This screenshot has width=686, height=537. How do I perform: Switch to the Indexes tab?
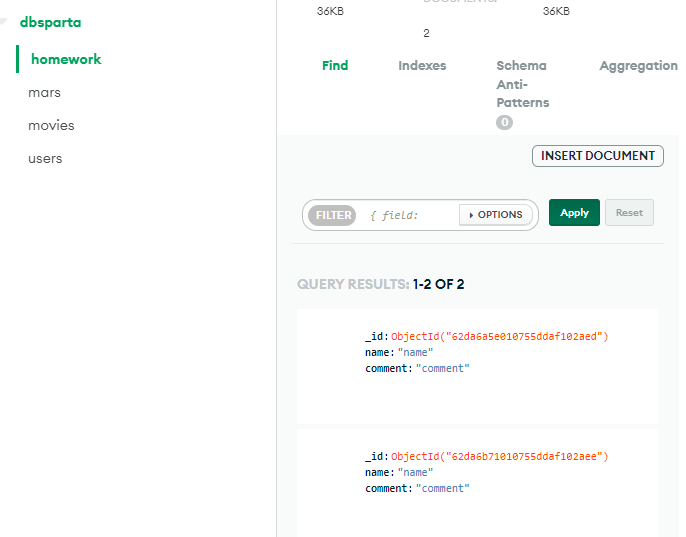pos(422,66)
